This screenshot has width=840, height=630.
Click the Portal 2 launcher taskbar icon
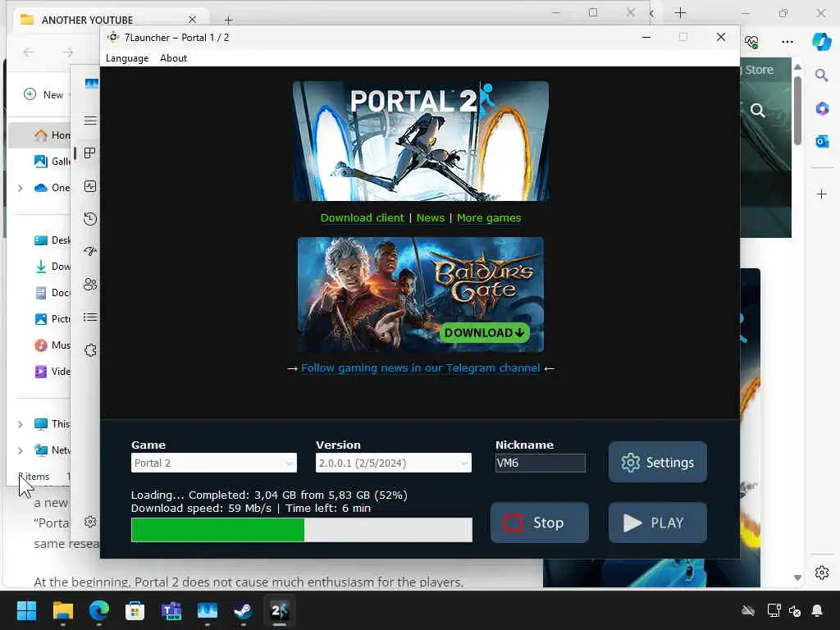(279, 610)
